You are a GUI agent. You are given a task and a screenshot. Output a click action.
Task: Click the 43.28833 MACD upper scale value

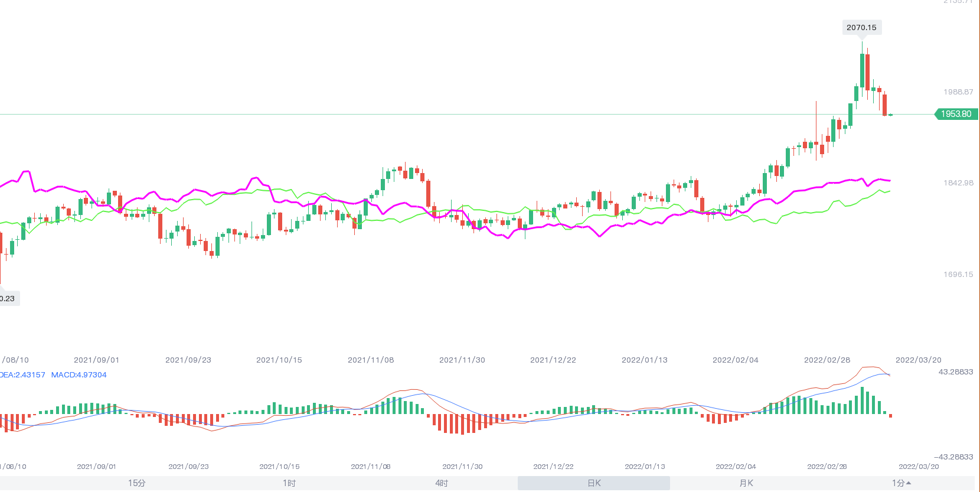click(x=956, y=372)
